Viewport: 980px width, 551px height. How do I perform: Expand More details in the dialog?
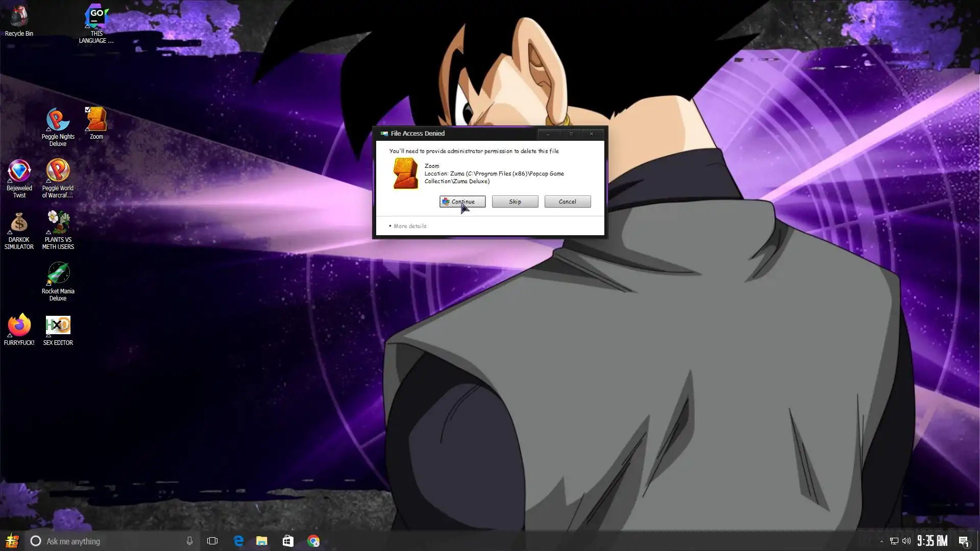pos(409,226)
